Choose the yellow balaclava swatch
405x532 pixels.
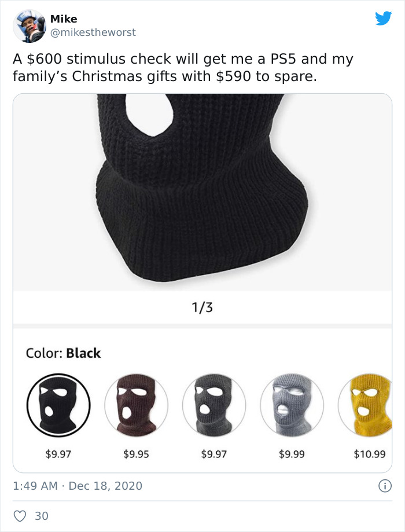tap(366, 405)
